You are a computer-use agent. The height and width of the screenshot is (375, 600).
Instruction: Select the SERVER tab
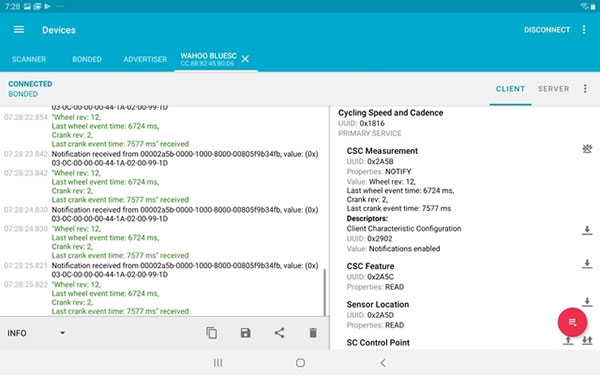click(553, 89)
